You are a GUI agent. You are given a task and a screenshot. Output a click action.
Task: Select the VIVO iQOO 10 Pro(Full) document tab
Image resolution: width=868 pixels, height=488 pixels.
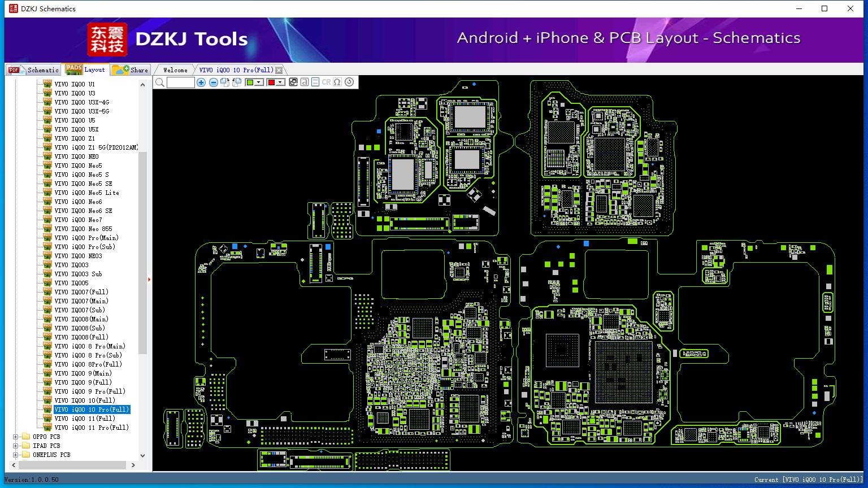(x=236, y=70)
